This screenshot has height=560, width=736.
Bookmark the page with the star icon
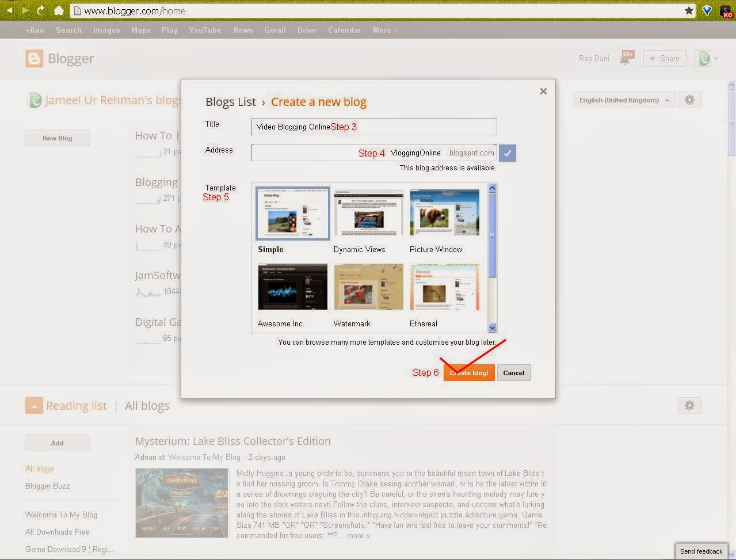coord(689,10)
